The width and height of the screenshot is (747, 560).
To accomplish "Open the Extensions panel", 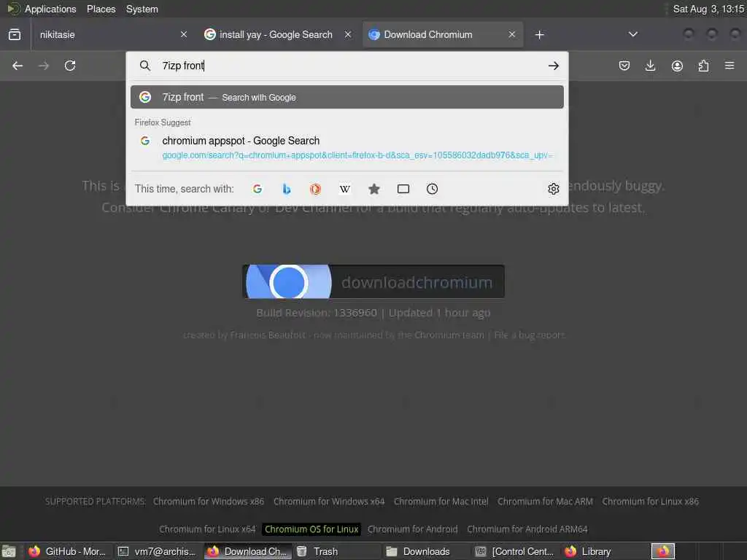I will point(703,66).
